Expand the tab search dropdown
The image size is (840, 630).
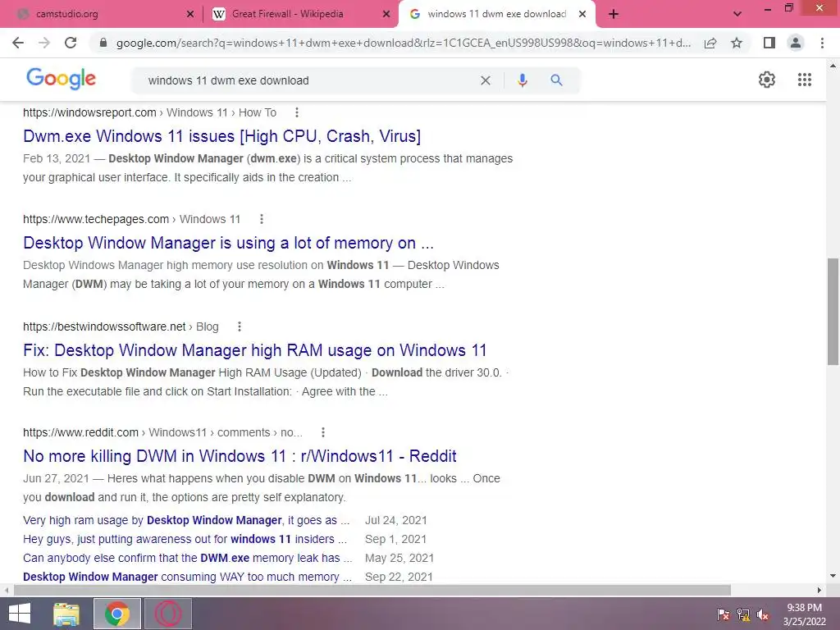pyautogui.click(x=737, y=15)
